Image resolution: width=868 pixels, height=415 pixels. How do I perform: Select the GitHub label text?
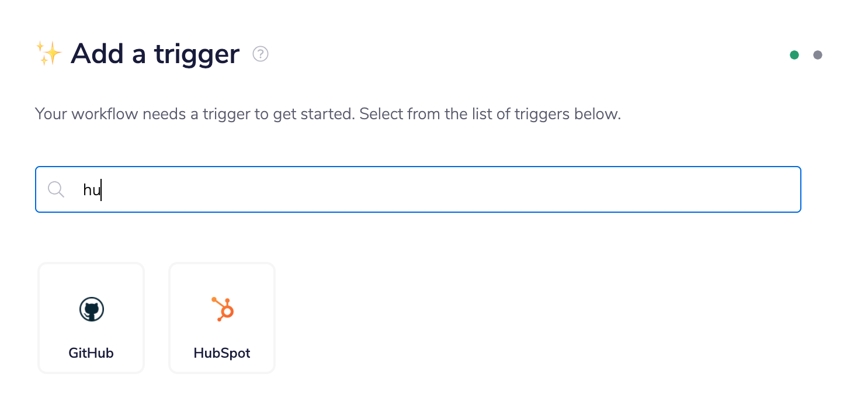[x=91, y=352]
